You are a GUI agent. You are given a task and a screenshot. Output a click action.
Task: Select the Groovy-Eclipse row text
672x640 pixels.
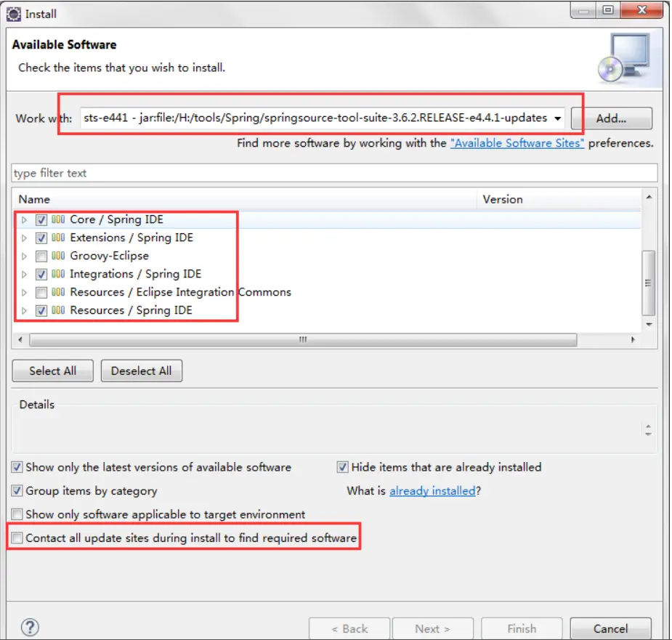pyautogui.click(x=109, y=256)
